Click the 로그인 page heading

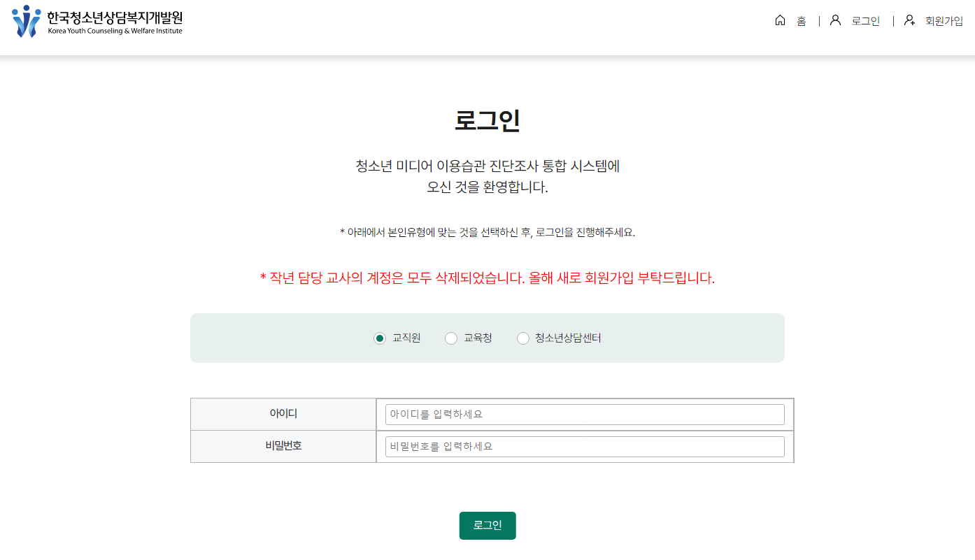pyautogui.click(x=487, y=120)
